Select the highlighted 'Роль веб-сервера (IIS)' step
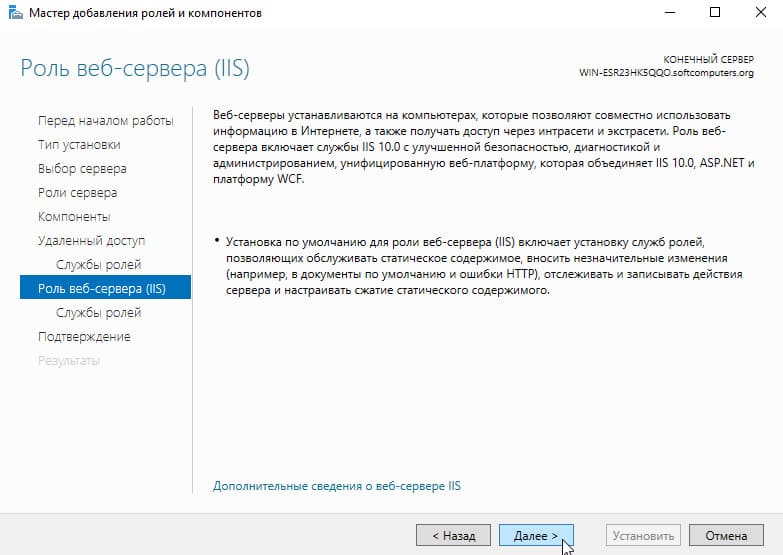The image size is (783, 555). click(x=105, y=287)
